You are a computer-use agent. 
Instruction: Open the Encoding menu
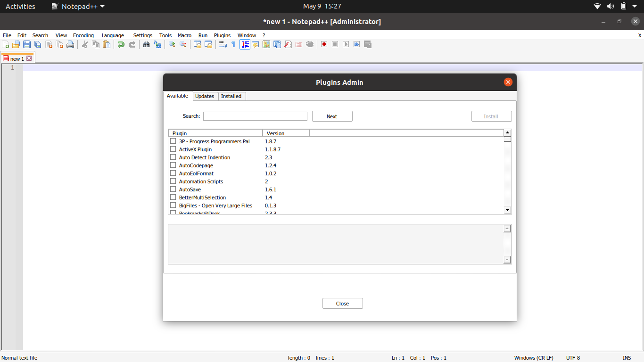(83, 35)
